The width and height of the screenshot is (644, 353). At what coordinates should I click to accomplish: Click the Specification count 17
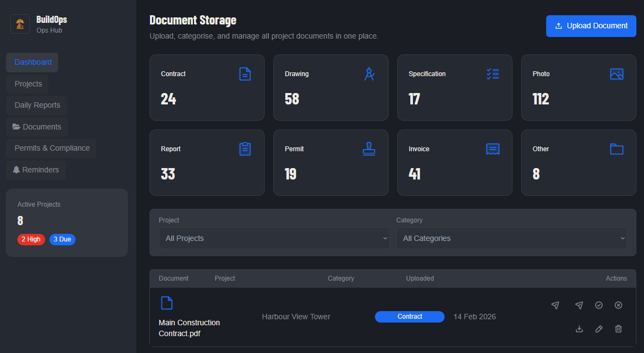tap(415, 99)
